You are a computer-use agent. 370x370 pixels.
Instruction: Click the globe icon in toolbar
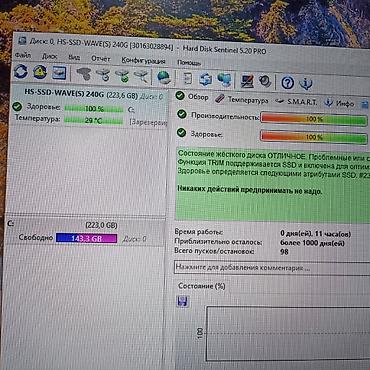point(163,78)
